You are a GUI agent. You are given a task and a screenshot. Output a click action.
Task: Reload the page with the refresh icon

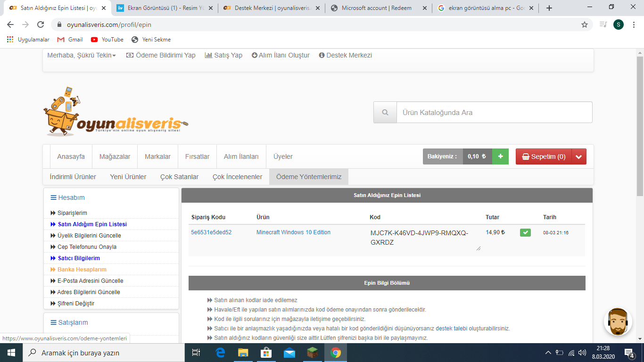coord(41,25)
